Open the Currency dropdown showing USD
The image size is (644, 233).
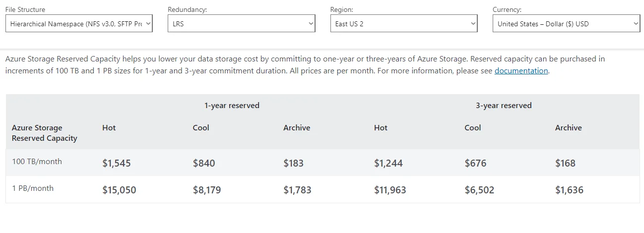[566, 24]
